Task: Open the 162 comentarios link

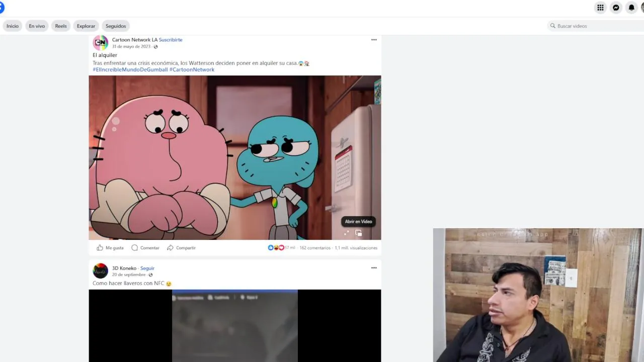Action: point(315,248)
